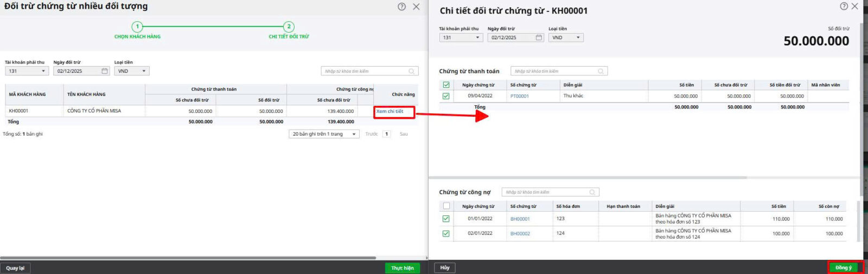The width and height of the screenshot is (868, 274).
Task: Click help icon in left dialog header
Action: coord(401,7)
